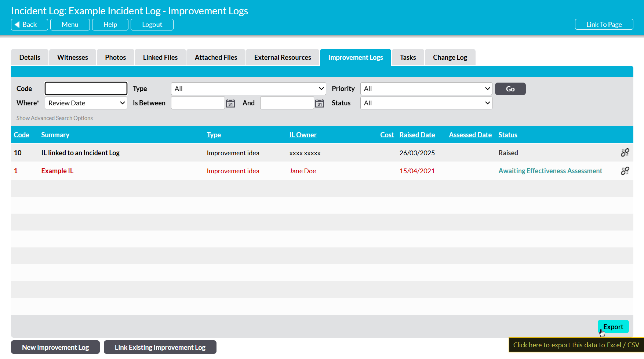Open calendar for Is Between start date
Image resolution: width=644 pixels, height=359 pixels.
pyautogui.click(x=230, y=103)
